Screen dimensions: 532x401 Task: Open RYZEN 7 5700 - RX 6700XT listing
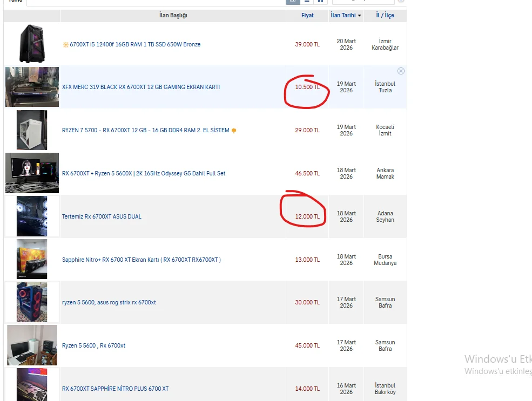tap(145, 130)
